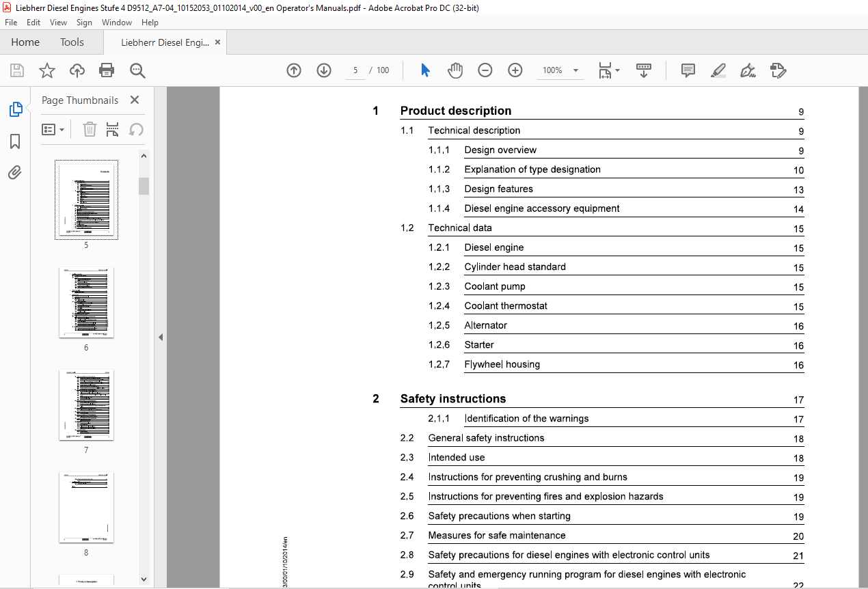The width and height of the screenshot is (868, 589).
Task: Close the Page Thumbnails panel
Action: click(x=135, y=100)
